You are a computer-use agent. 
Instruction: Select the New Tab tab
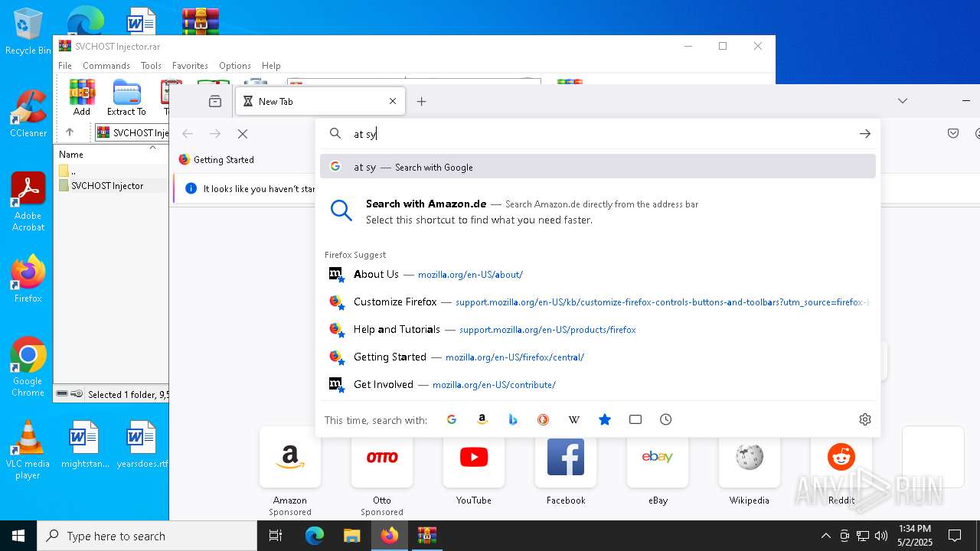pos(320,101)
